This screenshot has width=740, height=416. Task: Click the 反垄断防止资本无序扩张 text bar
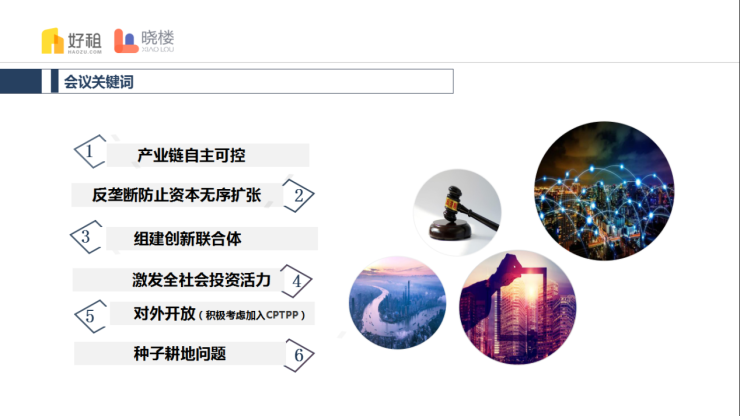tap(177, 195)
